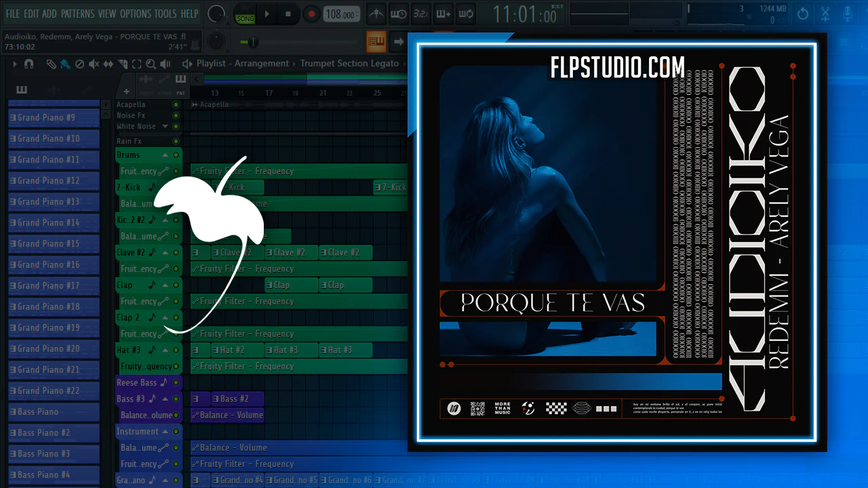
Task: Mute the Acapella track
Action: point(176,104)
